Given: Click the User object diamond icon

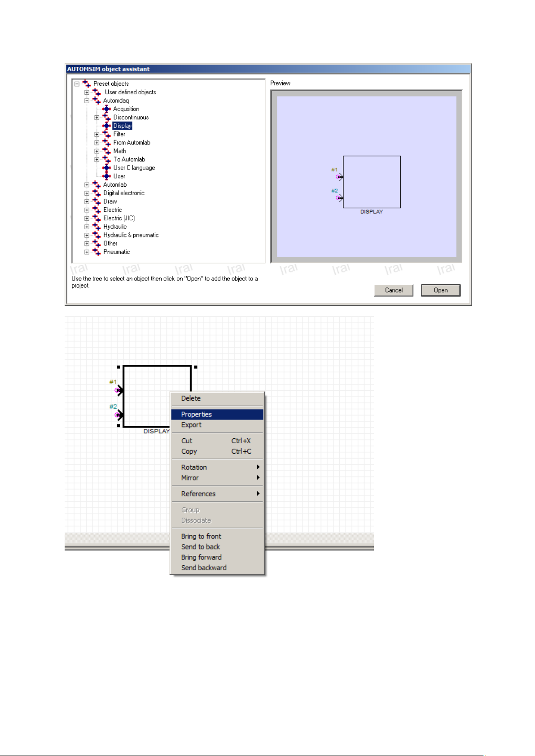Looking at the screenshot, I should coord(106,176).
